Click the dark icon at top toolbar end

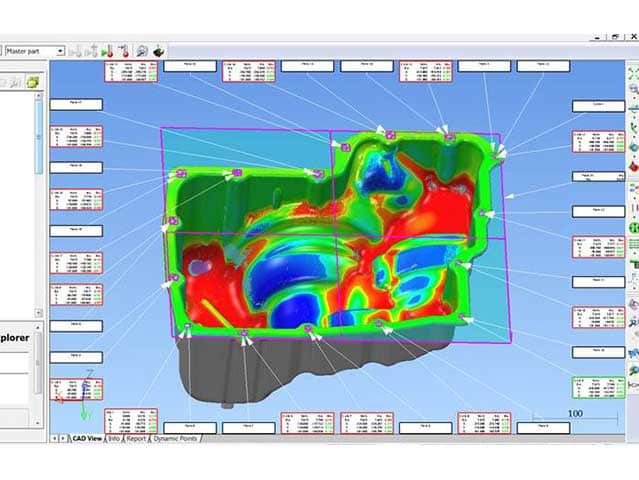(x=159, y=50)
